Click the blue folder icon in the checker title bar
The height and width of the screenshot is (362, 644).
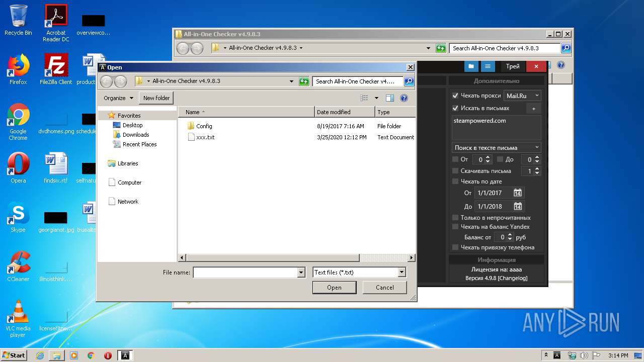coord(471,66)
